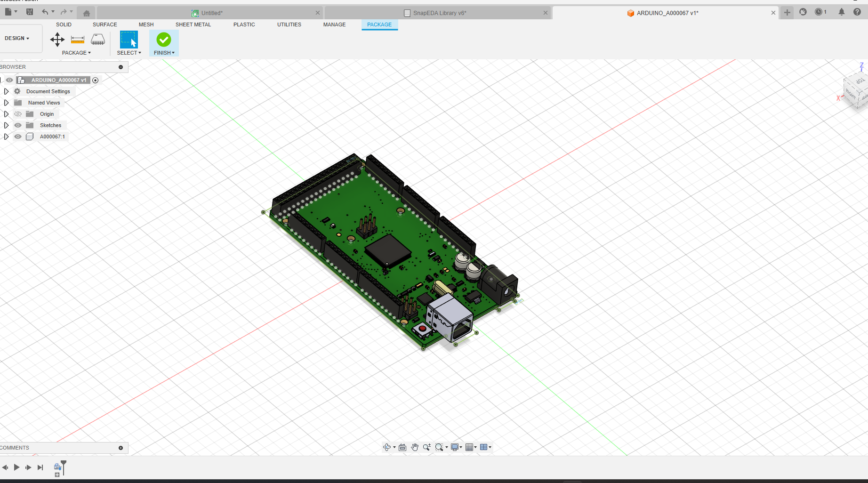The height and width of the screenshot is (483, 868).
Task: Click the Save document icon
Action: click(29, 12)
